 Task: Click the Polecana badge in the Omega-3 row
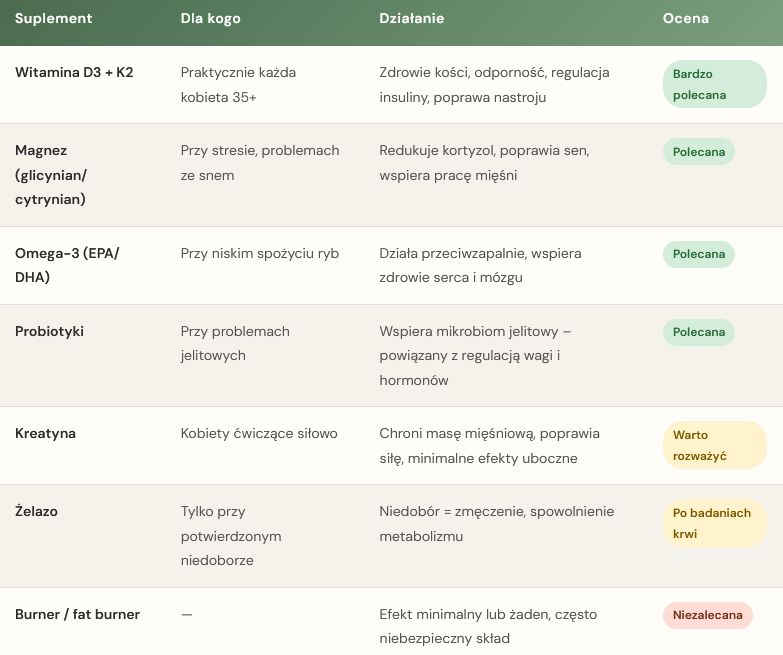click(698, 254)
